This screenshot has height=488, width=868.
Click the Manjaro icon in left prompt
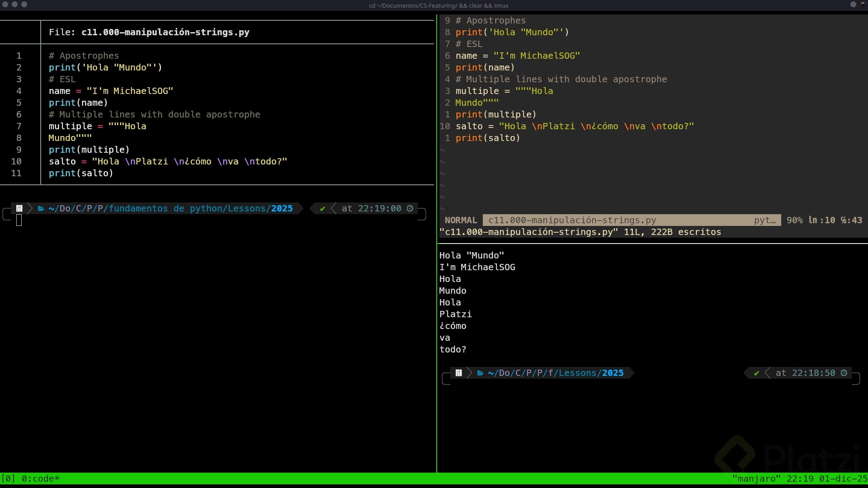pyautogui.click(x=19, y=208)
